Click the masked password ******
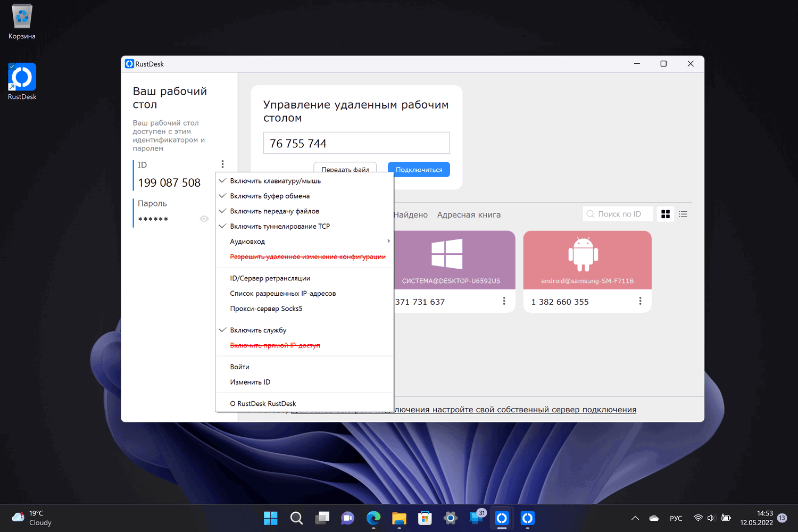The image size is (798, 532). click(x=153, y=219)
